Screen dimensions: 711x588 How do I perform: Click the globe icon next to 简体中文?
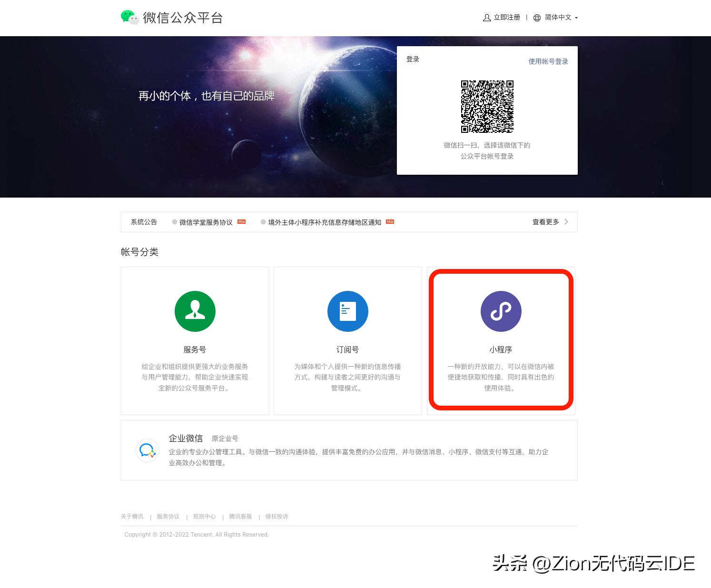point(537,18)
